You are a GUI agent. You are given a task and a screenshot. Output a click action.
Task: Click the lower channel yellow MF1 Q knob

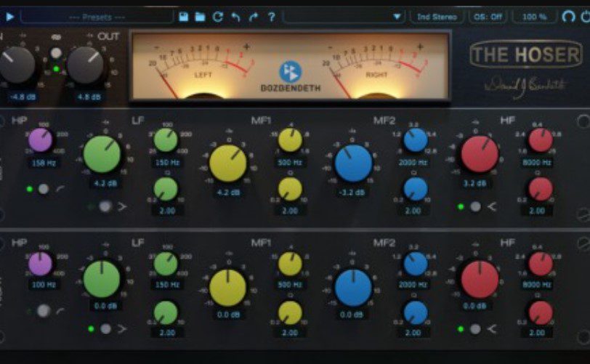pyautogui.click(x=290, y=312)
